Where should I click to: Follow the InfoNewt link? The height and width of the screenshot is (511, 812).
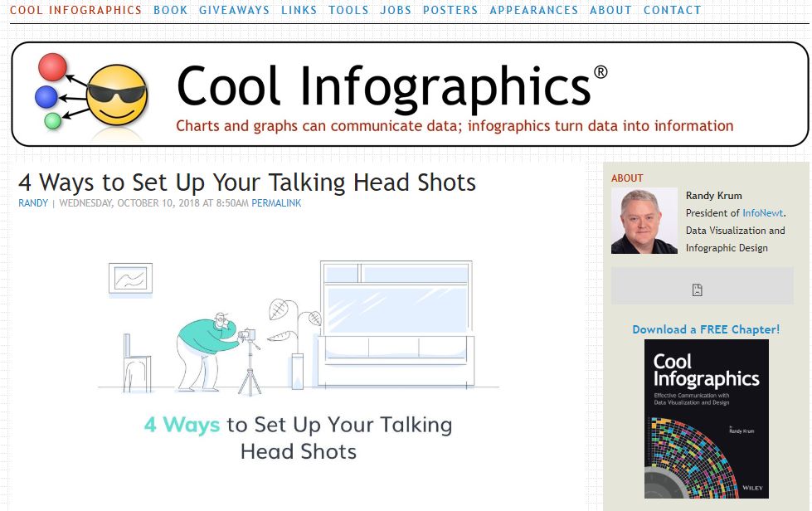pyautogui.click(x=763, y=213)
